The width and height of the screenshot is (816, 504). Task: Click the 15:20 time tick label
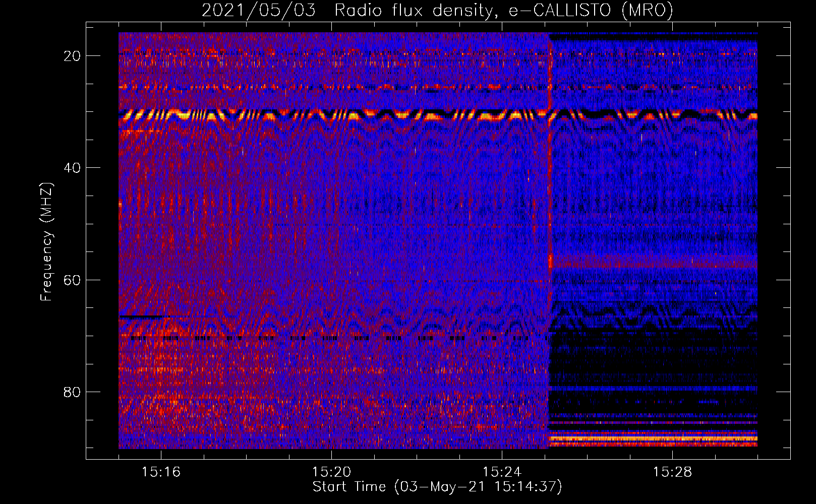[x=331, y=472]
